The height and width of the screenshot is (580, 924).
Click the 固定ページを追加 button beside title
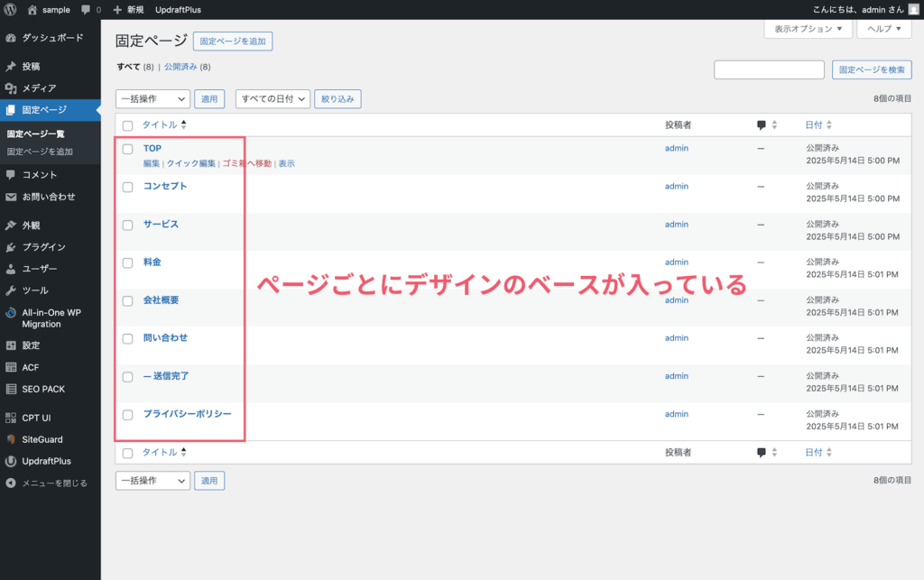(x=233, y=41)
